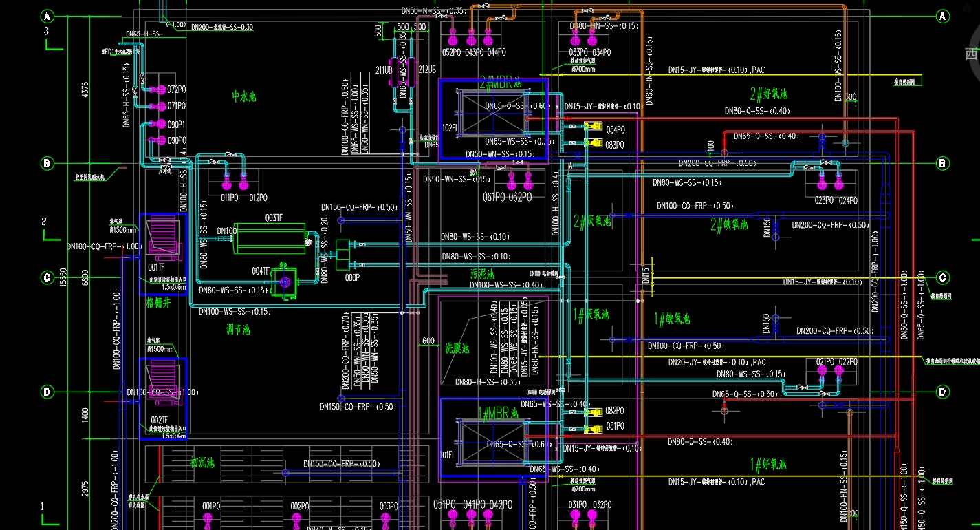Select the 2975 dimension text
The height and width of the screenshot is (530, 980).
85,488
